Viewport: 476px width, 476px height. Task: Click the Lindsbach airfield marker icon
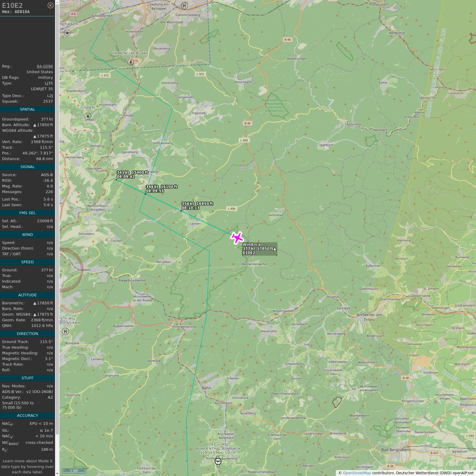pos(67,33)
